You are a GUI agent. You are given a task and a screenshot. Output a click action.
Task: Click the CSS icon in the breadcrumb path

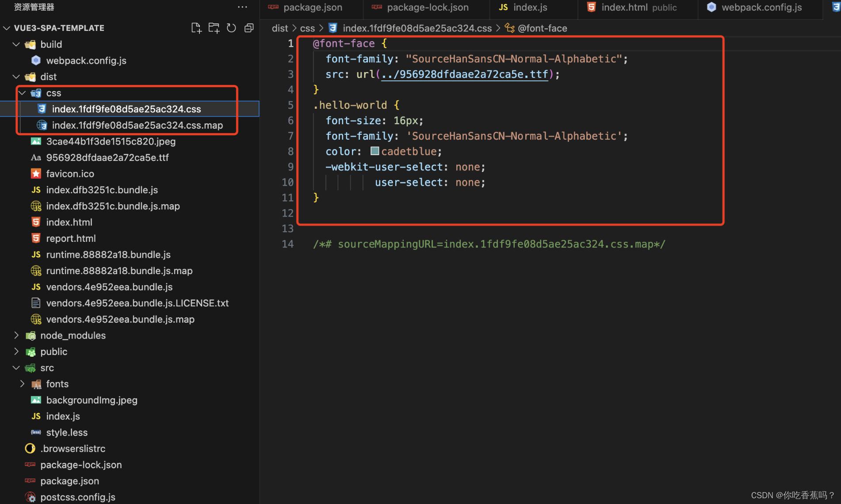[x=333, y=28]
